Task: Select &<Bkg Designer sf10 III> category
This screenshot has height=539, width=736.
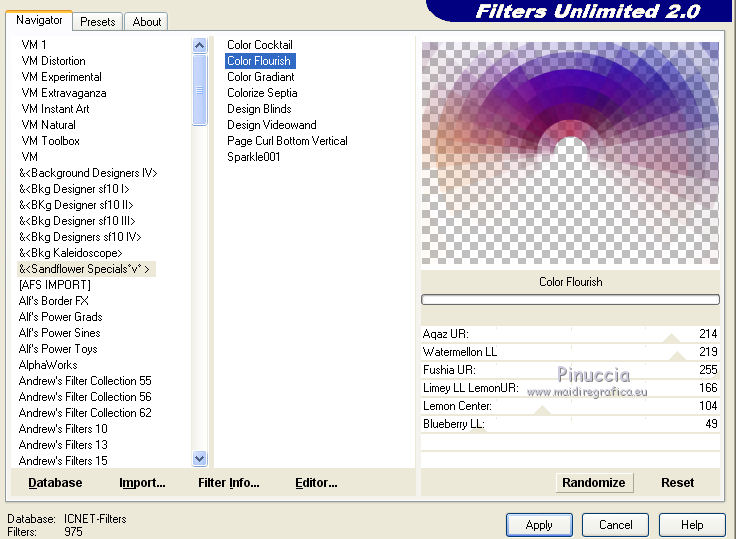Action: 77,221
